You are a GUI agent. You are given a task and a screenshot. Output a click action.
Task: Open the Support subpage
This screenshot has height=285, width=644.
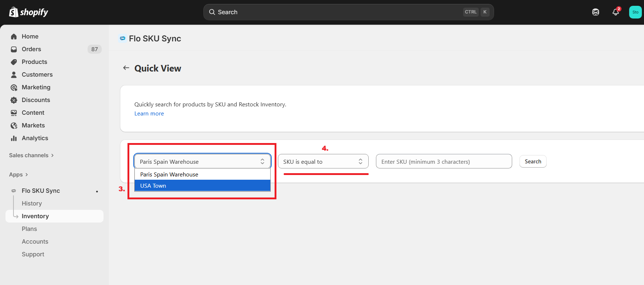(33, 254)
